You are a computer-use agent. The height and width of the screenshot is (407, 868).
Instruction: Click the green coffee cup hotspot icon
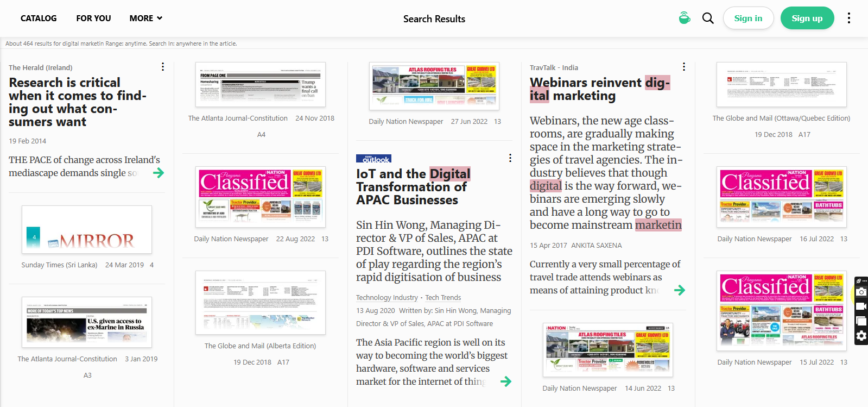pyautogui.click(x=685, y=18)
